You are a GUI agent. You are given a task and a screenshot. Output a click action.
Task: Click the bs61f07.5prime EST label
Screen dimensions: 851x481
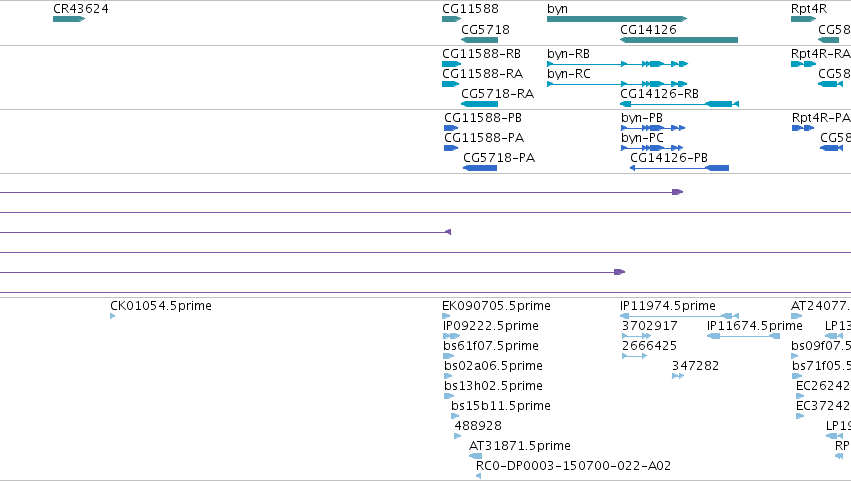(491, 346)
